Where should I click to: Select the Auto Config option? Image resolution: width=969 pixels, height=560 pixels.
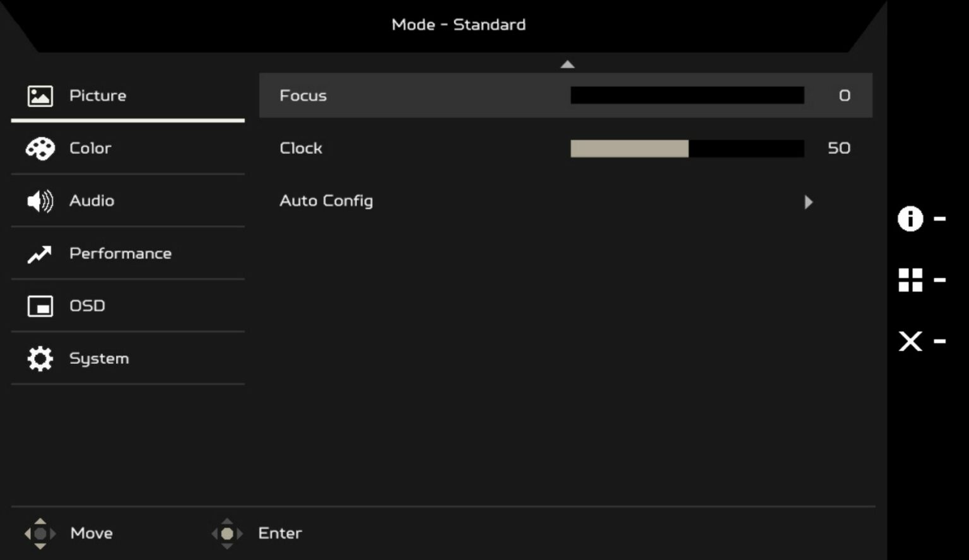[326, 201]
